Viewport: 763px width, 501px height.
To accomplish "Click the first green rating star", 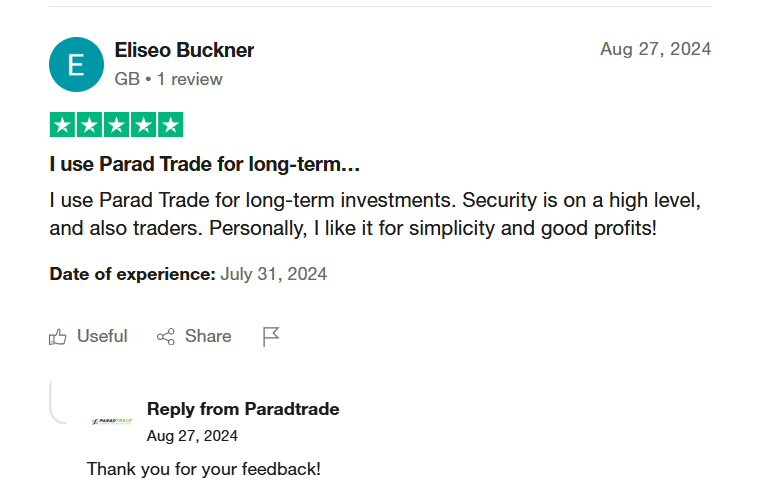I will (x=62, y=125).
